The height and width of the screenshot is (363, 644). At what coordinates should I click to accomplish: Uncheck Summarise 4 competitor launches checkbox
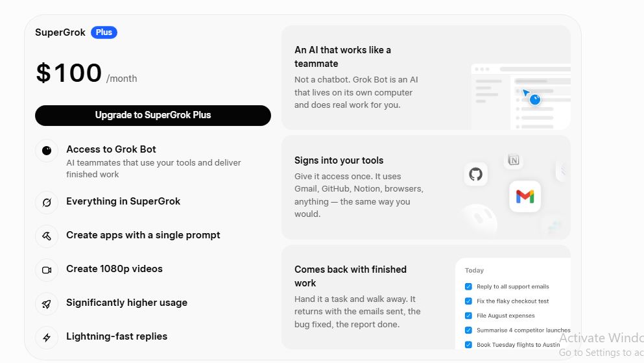(468, 330)
